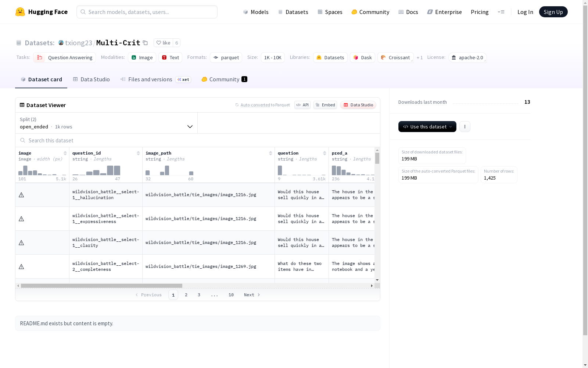Focus the main search models field
The width and height of the screenshot is (588, 368).
click(147, 12)
